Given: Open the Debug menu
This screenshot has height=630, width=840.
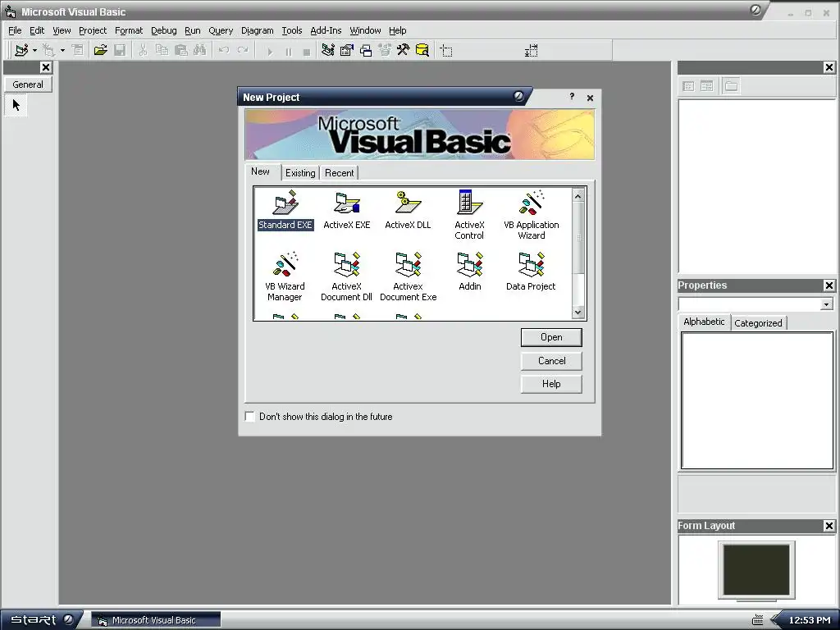Looking at the screenshot, I should [x=163, y=30].
